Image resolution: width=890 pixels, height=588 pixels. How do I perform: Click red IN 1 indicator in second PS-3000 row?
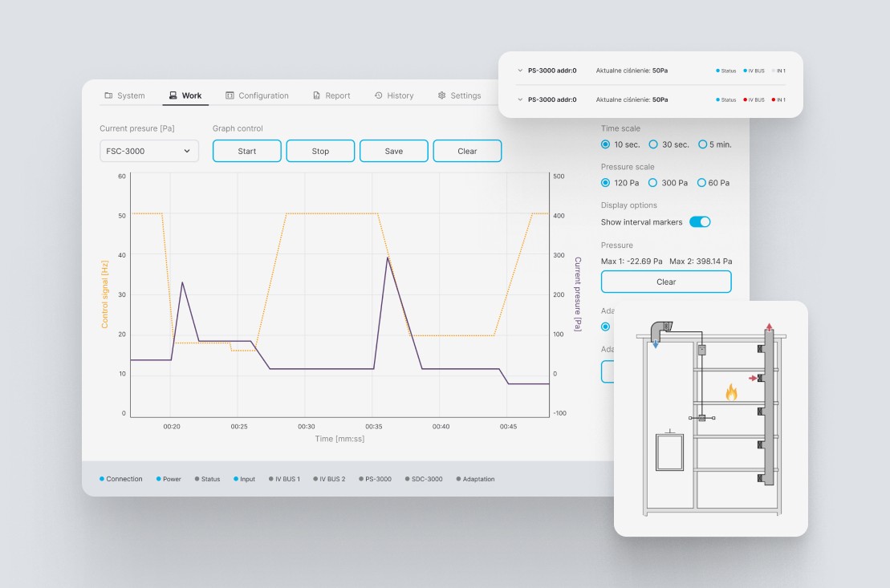pyautogui.click(x=778, y=100)
